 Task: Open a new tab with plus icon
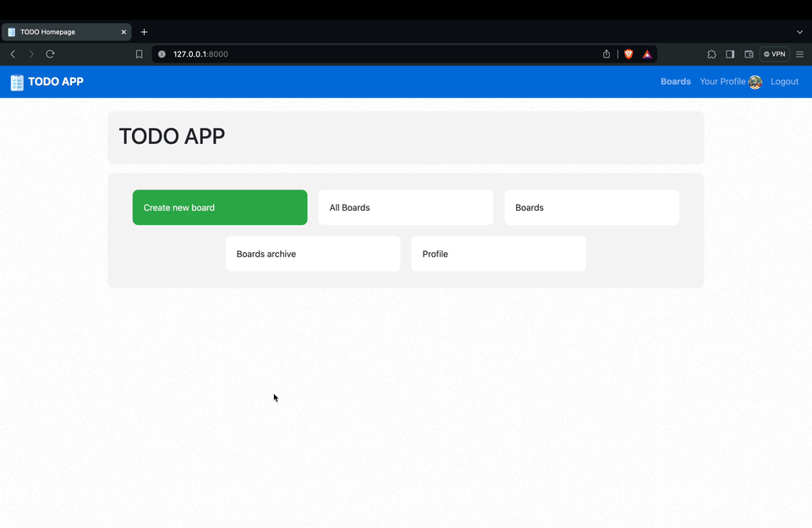(x=144, y=32)
